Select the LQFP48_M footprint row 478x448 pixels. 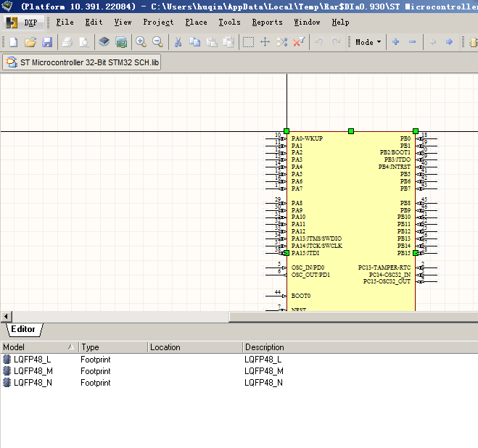pyautogui.click(x=239, y=371)
